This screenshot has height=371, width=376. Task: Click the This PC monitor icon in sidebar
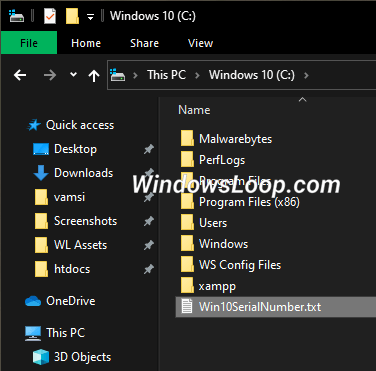click(33, 333)
